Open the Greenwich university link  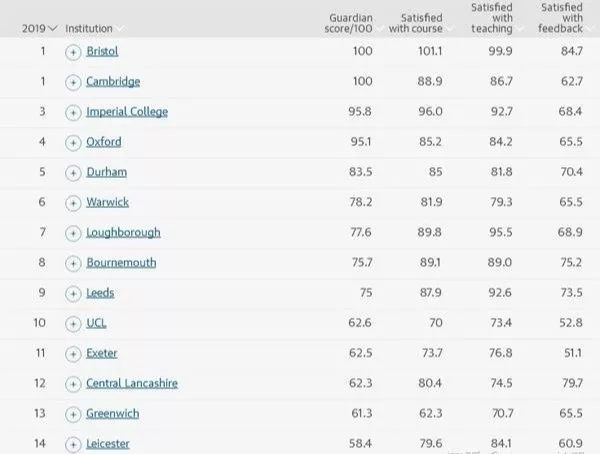(x=112, y=413)
